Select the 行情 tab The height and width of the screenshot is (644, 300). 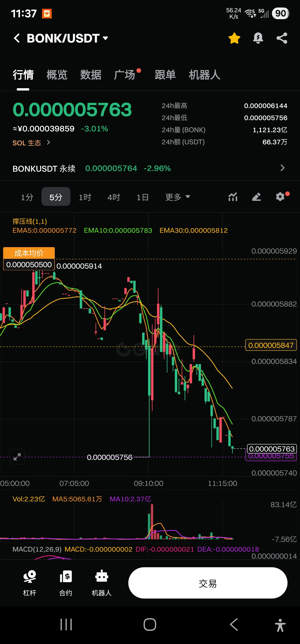[23, 75]
